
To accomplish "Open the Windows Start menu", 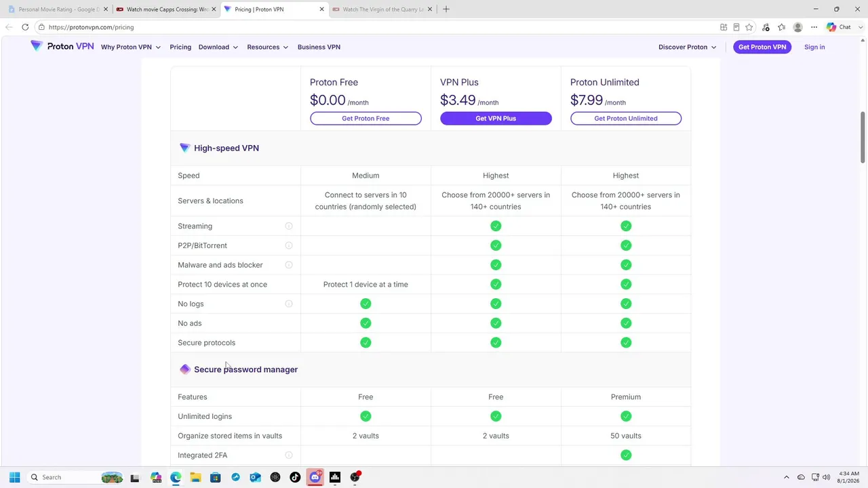I will pyautogui.click(x=14, y=477).
